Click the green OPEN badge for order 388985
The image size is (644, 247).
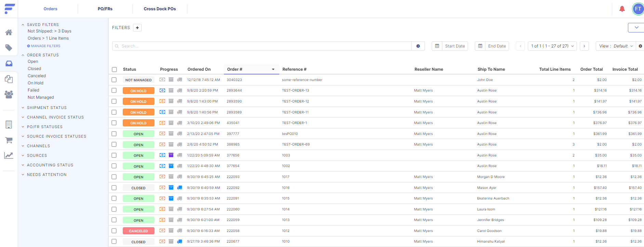(x=138, y=145)
